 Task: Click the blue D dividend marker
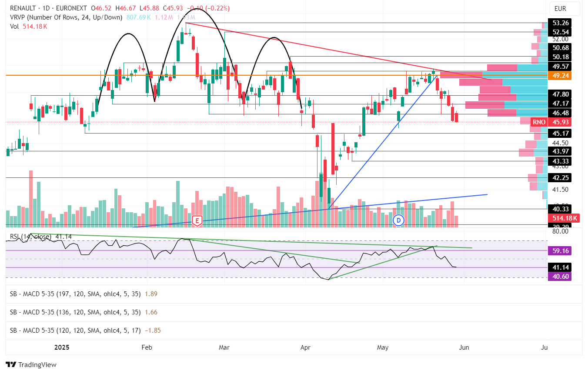[398, 220]
